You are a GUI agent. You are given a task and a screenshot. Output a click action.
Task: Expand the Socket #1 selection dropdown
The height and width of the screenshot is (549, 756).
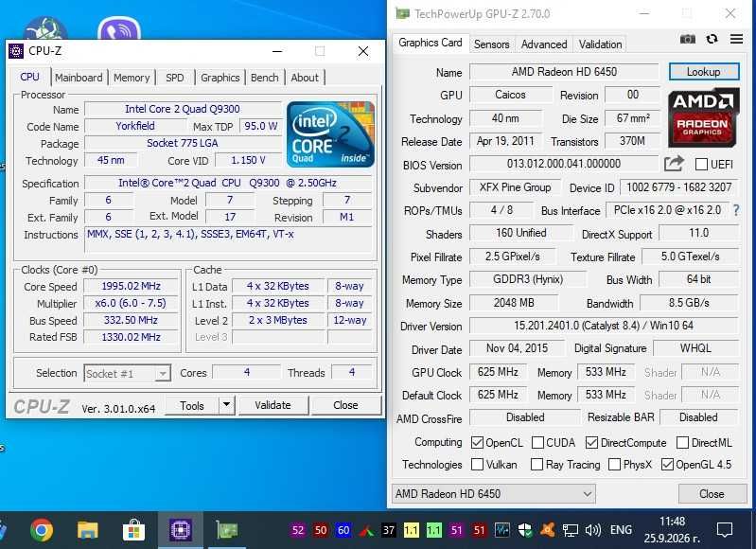(x=163, y=373)
